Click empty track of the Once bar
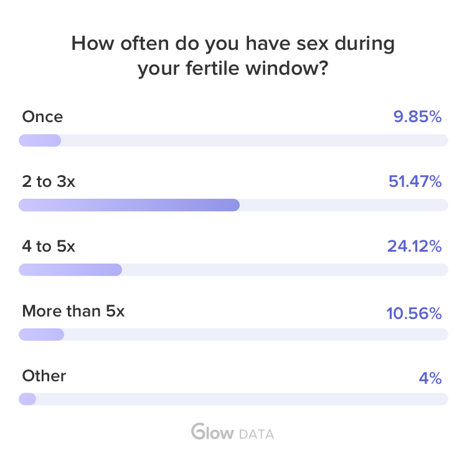 click(255, 140)
